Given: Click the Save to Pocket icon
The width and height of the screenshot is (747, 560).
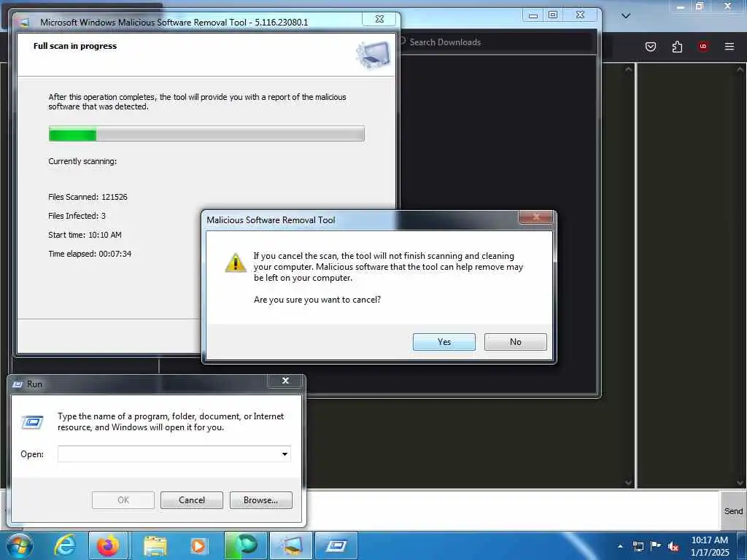Looking at the screenshot, I should tap(651, 46).
